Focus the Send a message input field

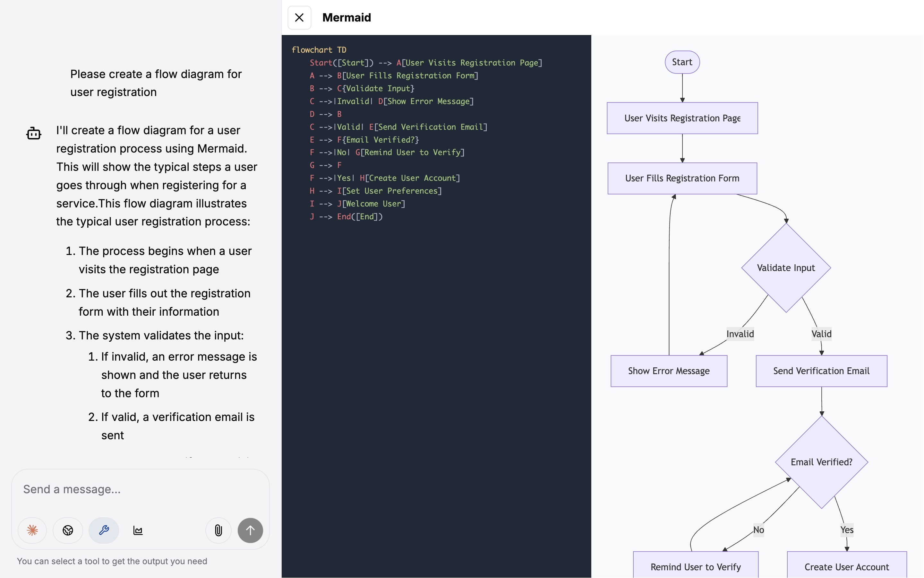click(x=141, y=489)
